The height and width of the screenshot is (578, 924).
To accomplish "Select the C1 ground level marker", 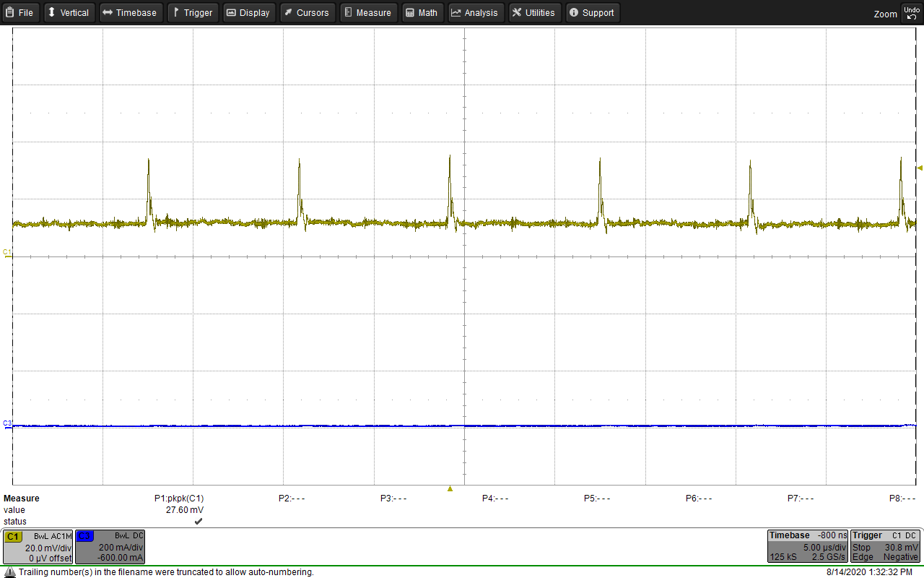I will click(x=7, y=253).
